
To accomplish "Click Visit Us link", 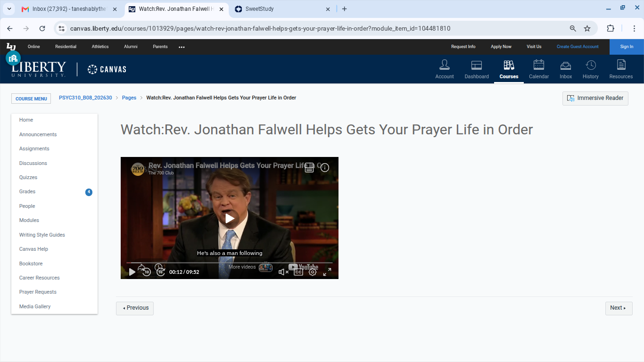I will (534, 47).
